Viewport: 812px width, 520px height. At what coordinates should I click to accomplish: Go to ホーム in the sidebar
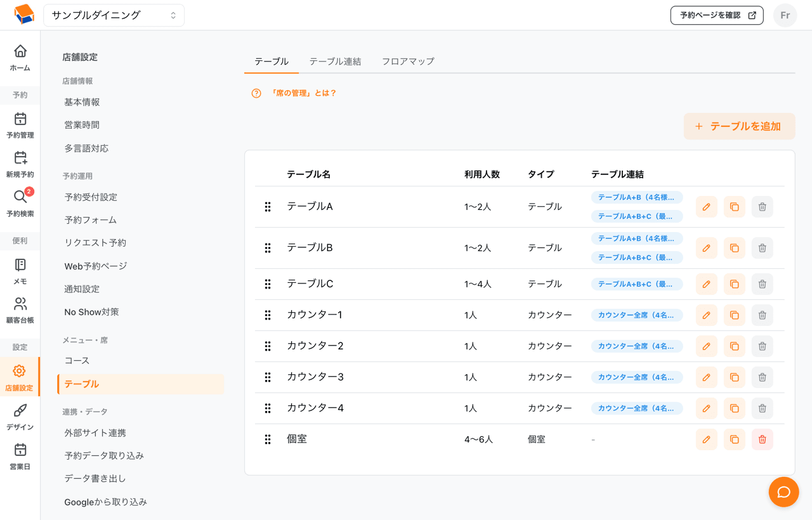coord(20,57)
